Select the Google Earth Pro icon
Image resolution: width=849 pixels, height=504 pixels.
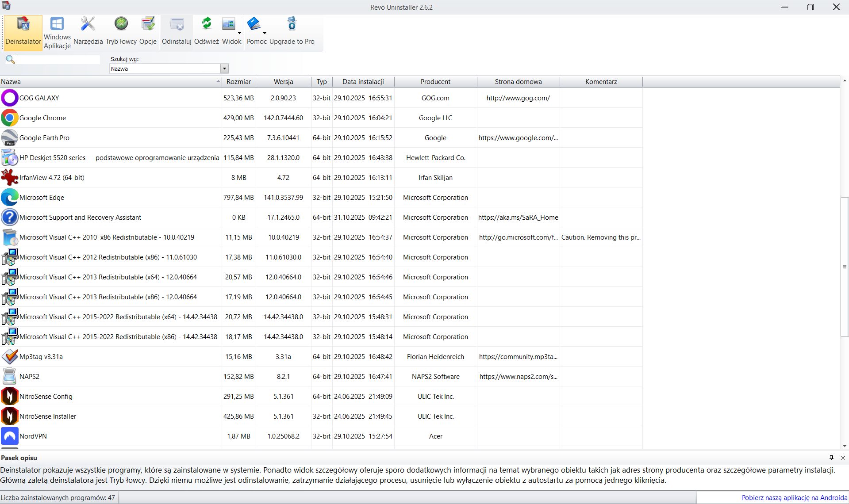pyautogui.click(x=9, y=138)
